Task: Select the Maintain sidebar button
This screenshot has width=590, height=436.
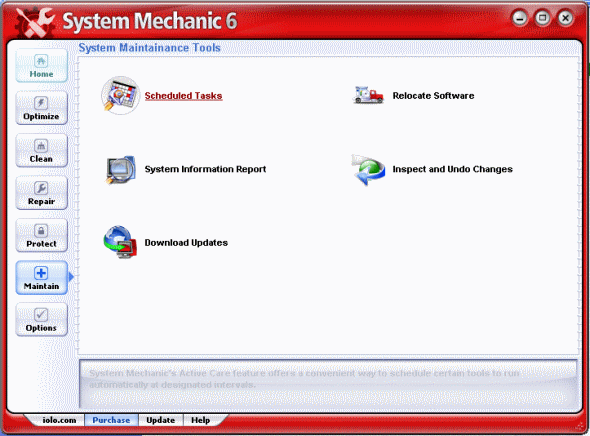Action: (41, 278)
